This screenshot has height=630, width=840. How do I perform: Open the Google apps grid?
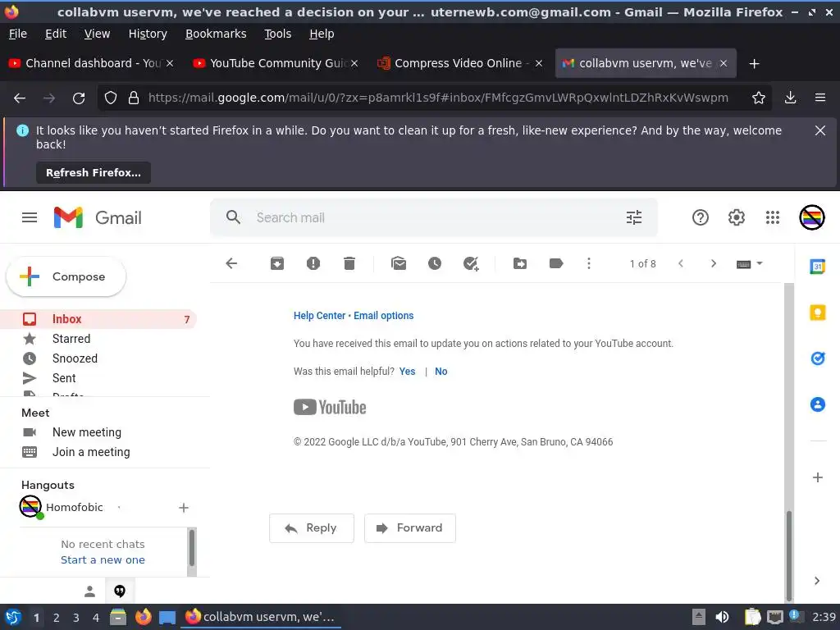(x=773, y=217)
